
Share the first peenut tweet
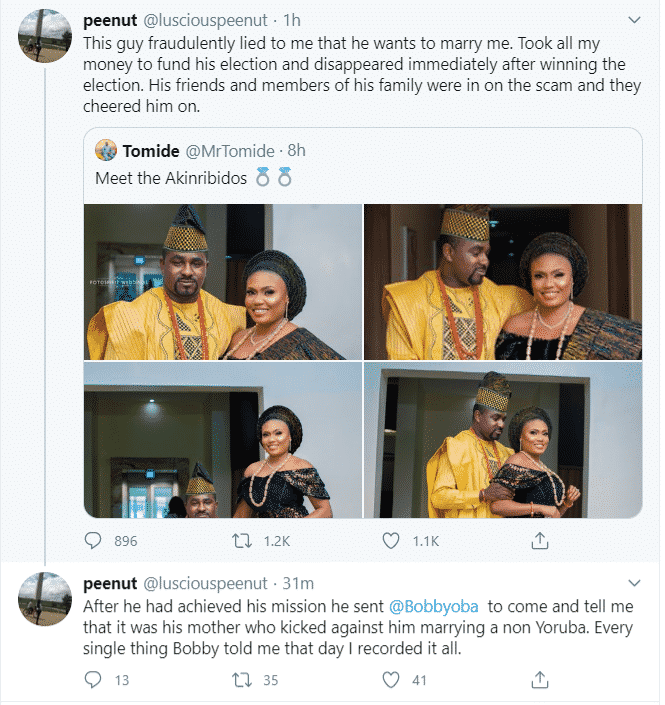539,541
